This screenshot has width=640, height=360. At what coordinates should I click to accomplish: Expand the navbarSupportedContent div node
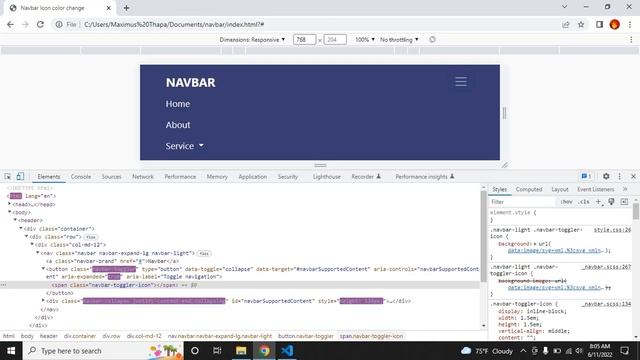43,300
